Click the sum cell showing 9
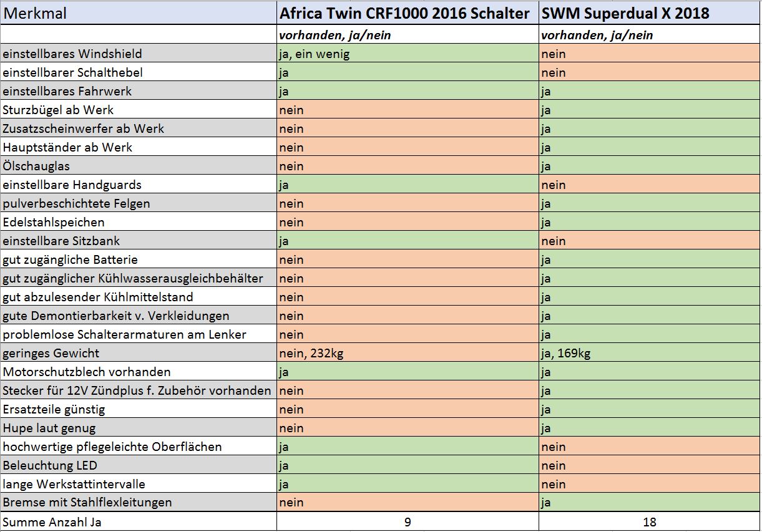Viewport: 762px width, 532px height. pos(408,521)
